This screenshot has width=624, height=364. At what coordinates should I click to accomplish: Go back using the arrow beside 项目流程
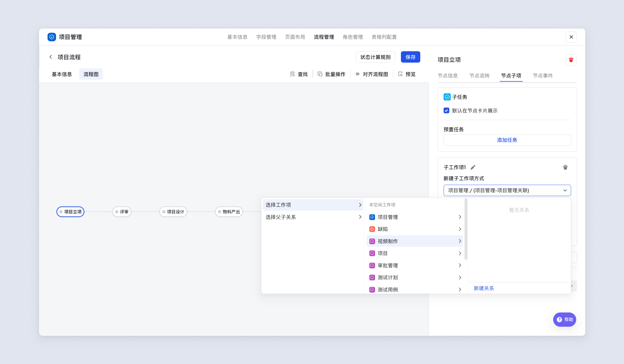click(51, 57)
